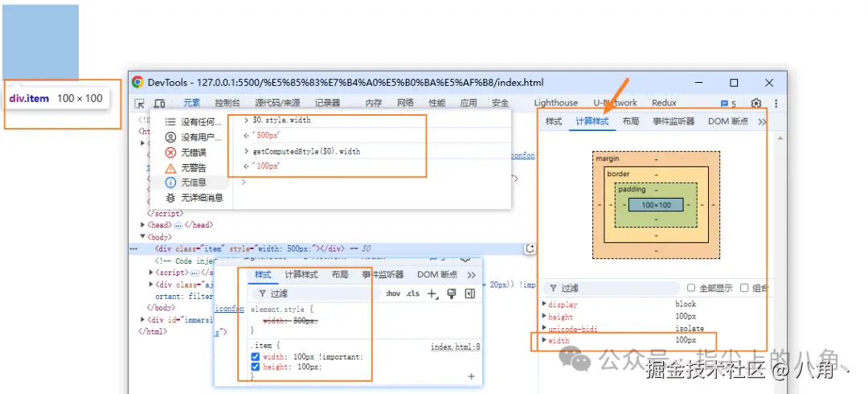Screen dimensions: 868x394
Task: Open DevTools settings gear
Action: pyautogui.click(x=755, y=103)
